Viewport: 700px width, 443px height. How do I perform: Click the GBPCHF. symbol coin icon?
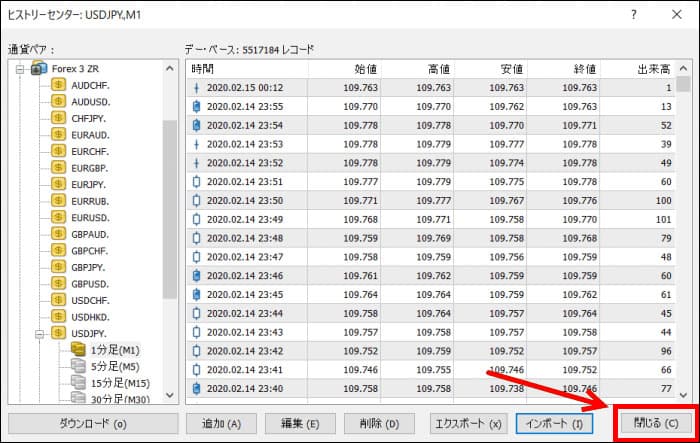(58, 250)
